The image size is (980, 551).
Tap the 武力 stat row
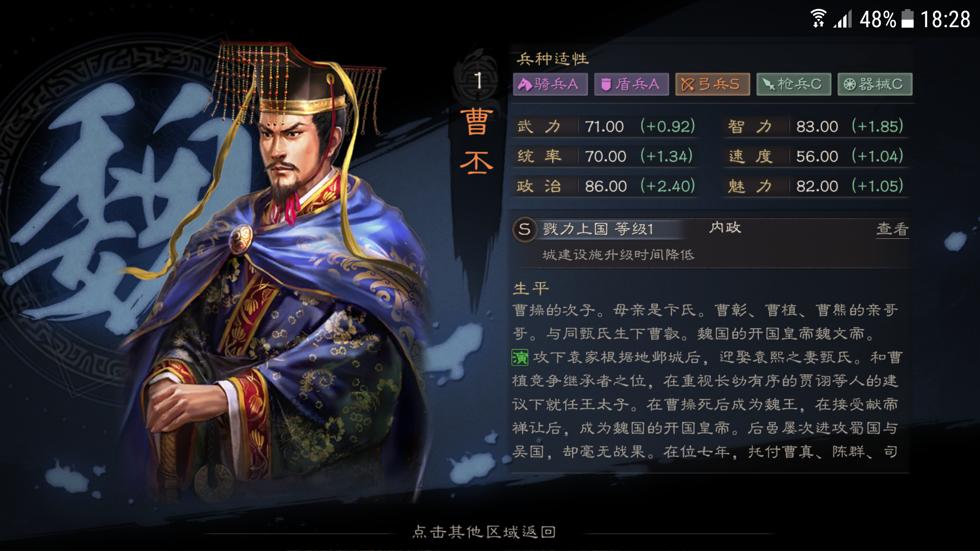(606, 126)
